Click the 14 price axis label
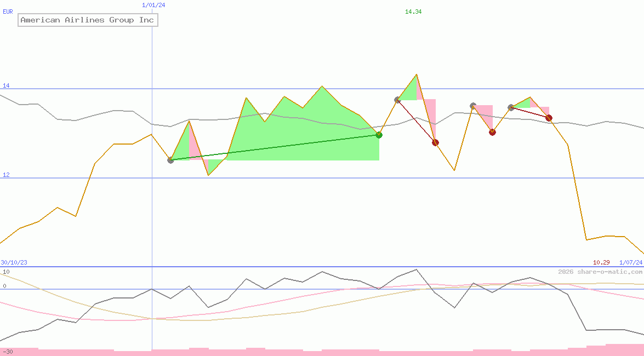 pyautogui.click(x=6, y=86)
